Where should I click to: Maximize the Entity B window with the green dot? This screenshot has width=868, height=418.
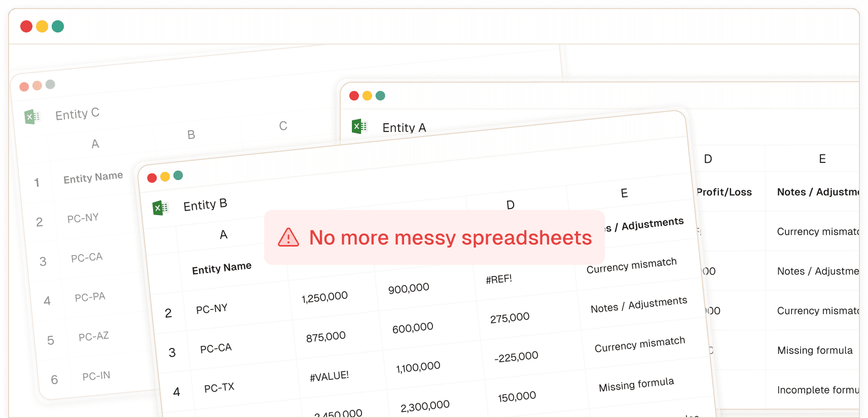pyautogui.click(x=178, y=176)
